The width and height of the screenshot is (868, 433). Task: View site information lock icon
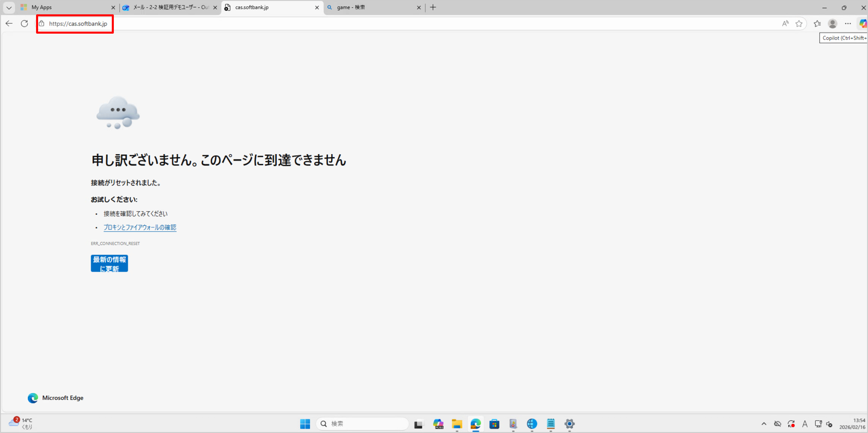point(41,24)
